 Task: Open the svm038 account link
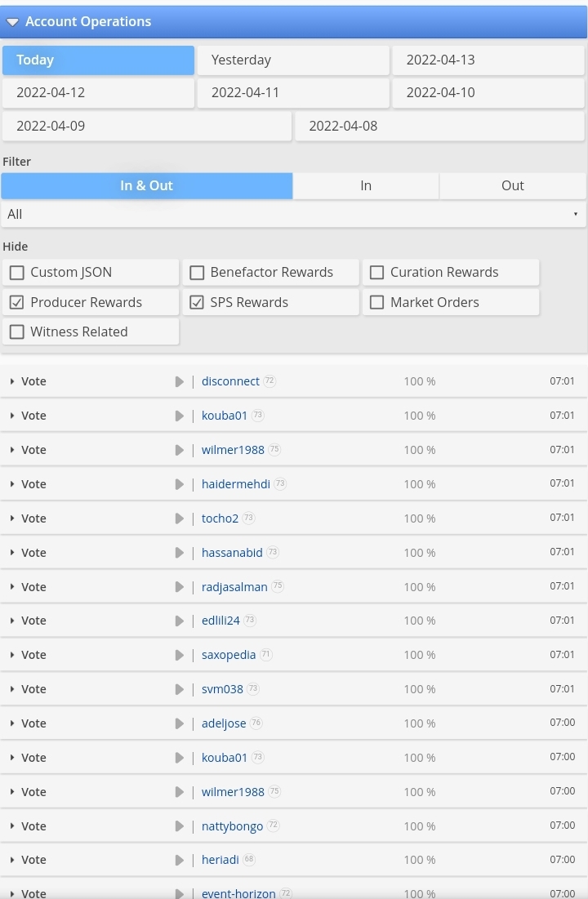pyautogui.click(x=223, y=689)
